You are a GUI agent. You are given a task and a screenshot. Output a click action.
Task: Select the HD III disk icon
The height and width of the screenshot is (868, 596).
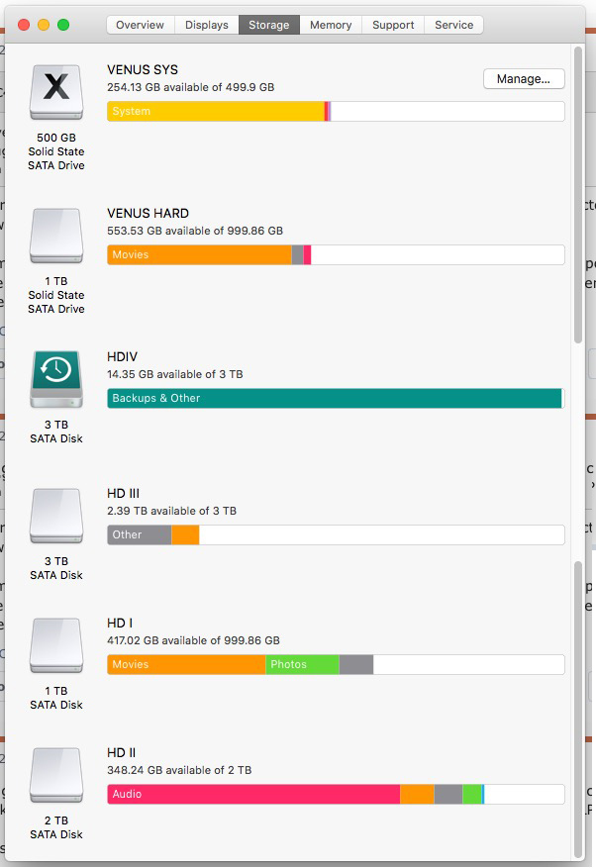(56, 516)
